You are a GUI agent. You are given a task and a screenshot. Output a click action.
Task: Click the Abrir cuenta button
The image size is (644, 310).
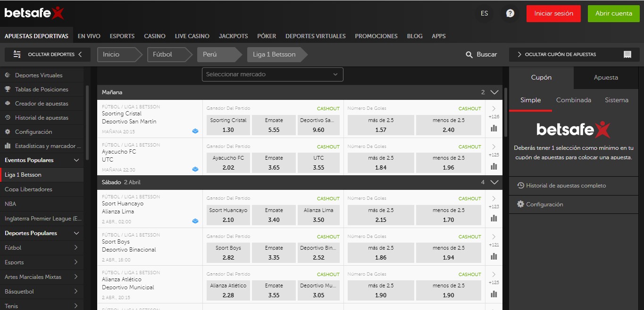613,14
